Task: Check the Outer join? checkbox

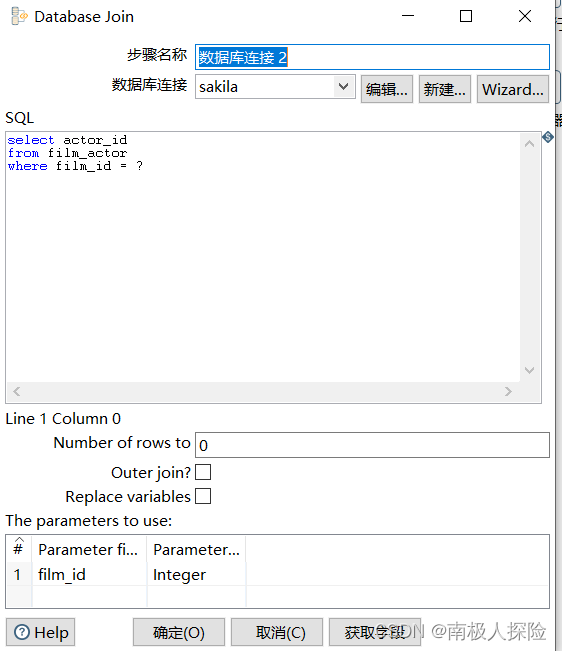Action: pos(203,472)
